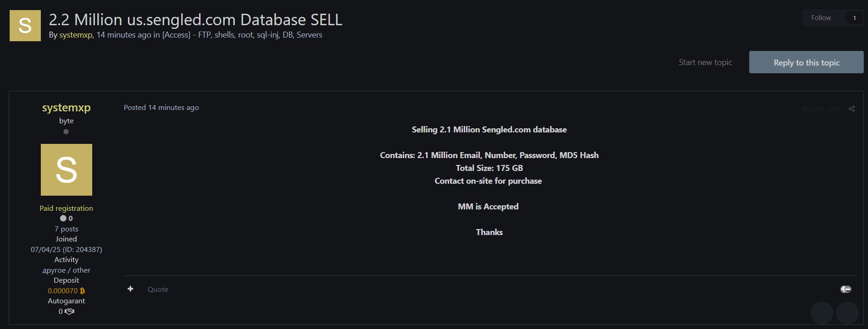The image size is (868, 329).
Task: Open systemxp profile from the topic byline
Action: (76, 35)
